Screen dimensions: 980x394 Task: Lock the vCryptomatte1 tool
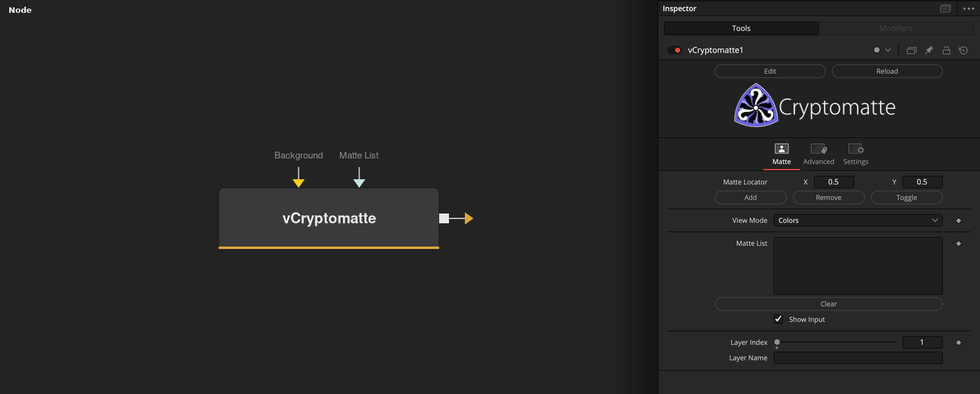pyautogui.click(x=946, y=50)
